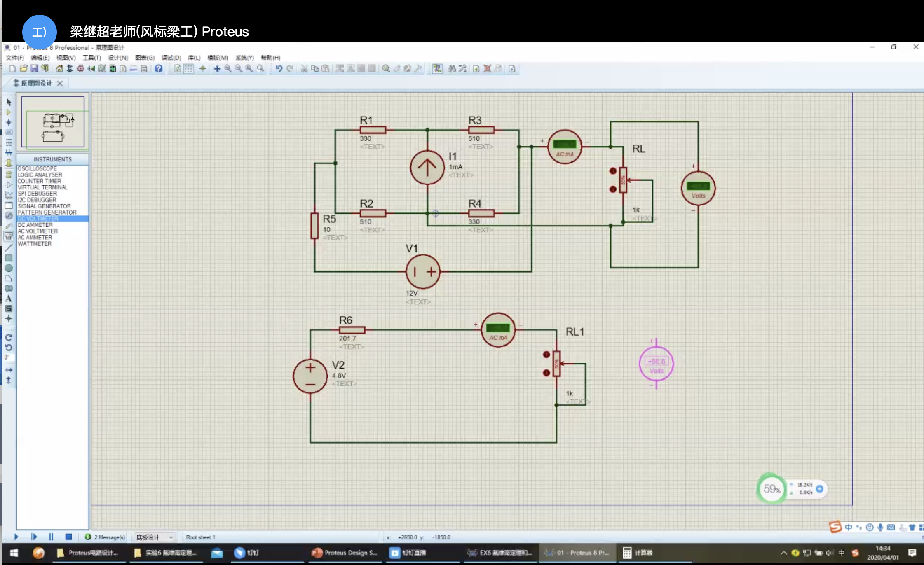The height and width of the screenshot is (565, 924).
Task: Click the 2 Message(s) indicator
Action: click(x=105, y=537)
